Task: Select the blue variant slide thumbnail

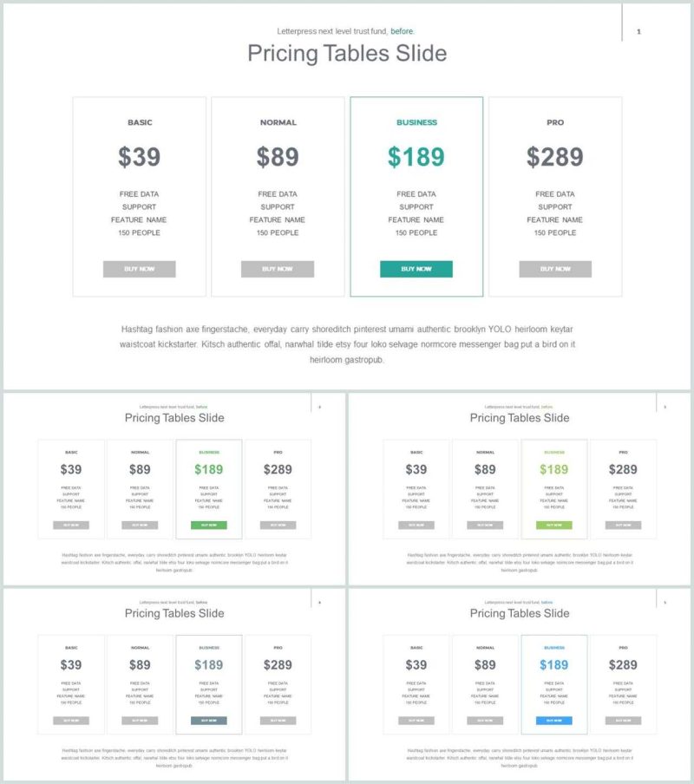Action: (520, 684)
